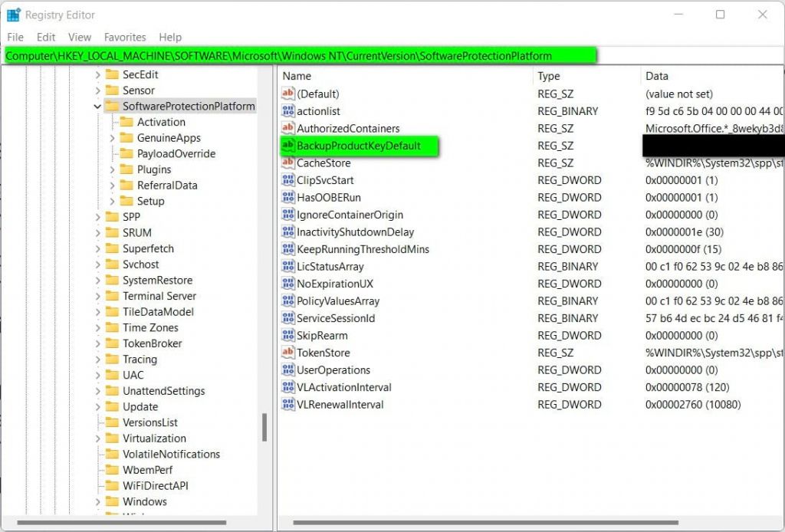Screen dimensions: 785x532
Task: Click the folder icon next to Activation
Action: 126,122
